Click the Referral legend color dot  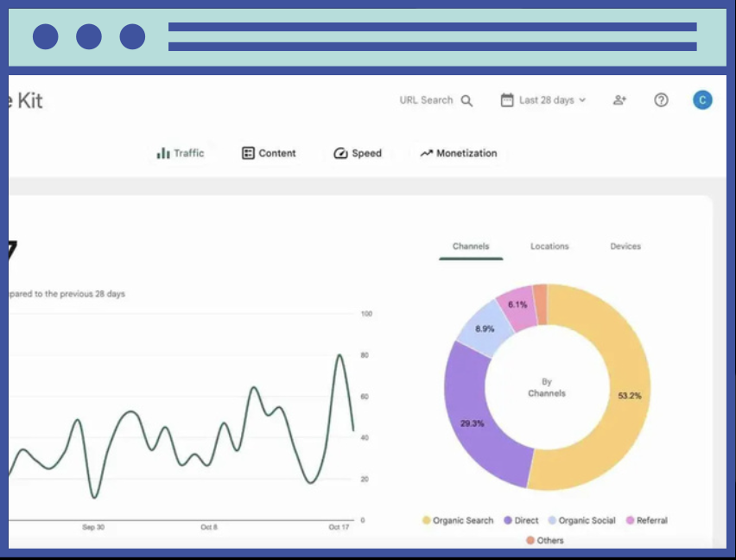tap(630, 520)
